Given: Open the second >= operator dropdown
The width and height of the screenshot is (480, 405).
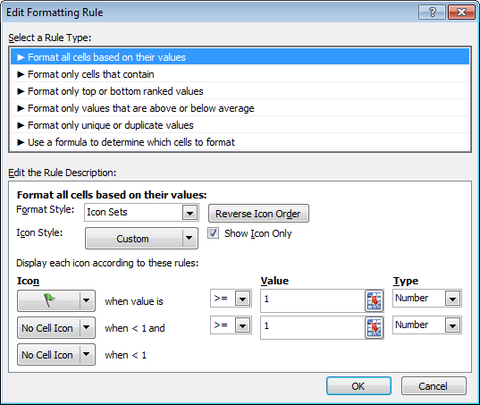Looking at the screenshot, I should coord(231,325).
